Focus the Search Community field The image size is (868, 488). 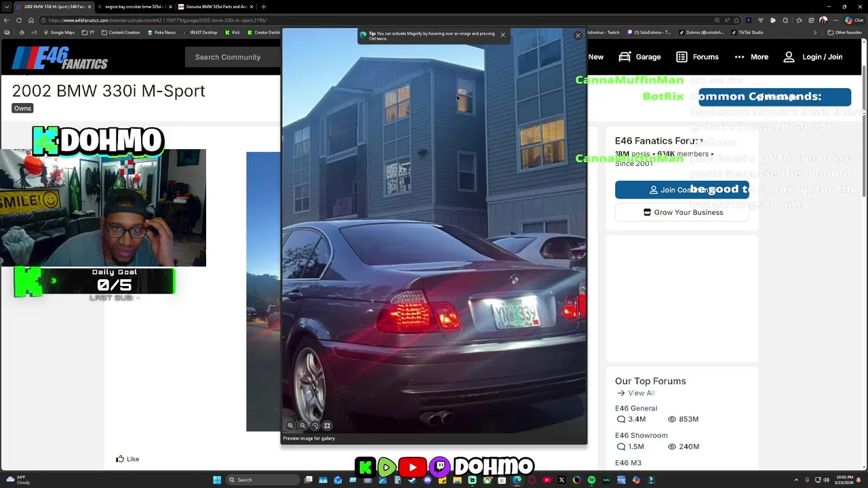tap(233, 57)
